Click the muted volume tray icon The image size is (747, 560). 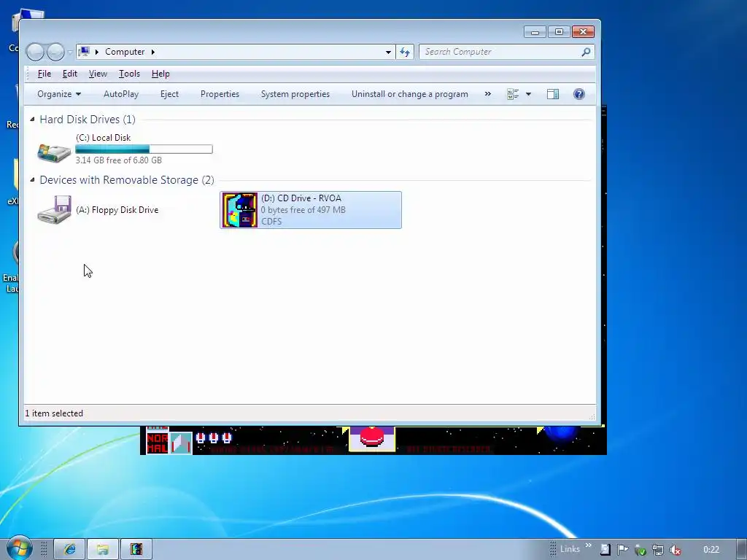(675, 550)
